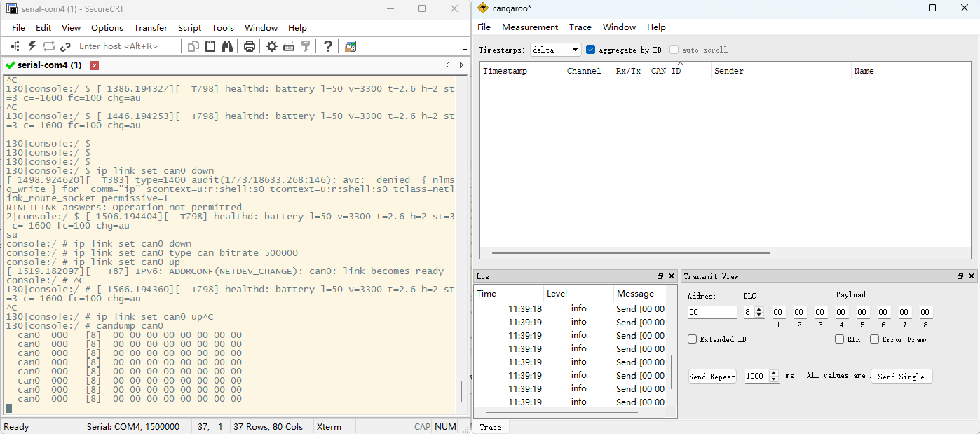Open the Session Manager icon in SecureCRT toolbar

[x=15, y=46]
